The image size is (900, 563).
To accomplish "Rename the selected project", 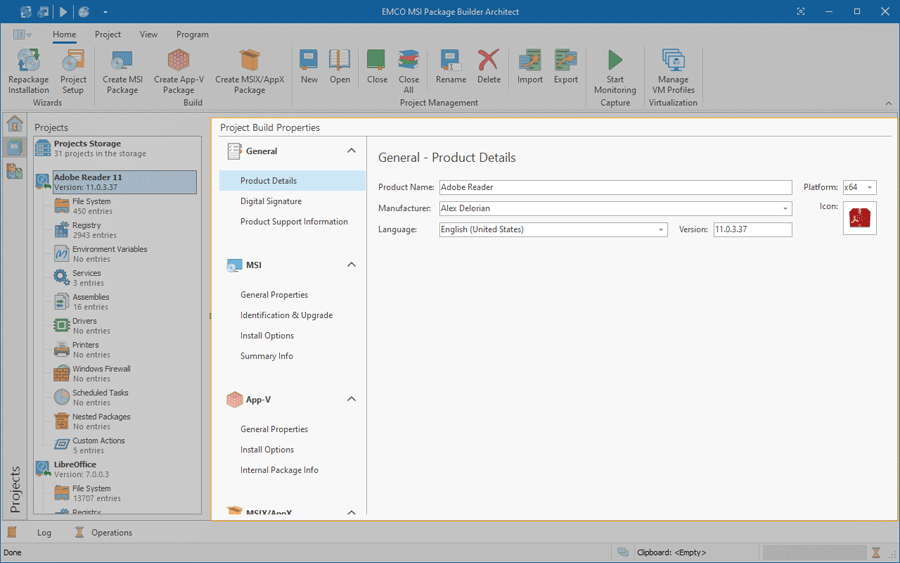I will (451, 67).
